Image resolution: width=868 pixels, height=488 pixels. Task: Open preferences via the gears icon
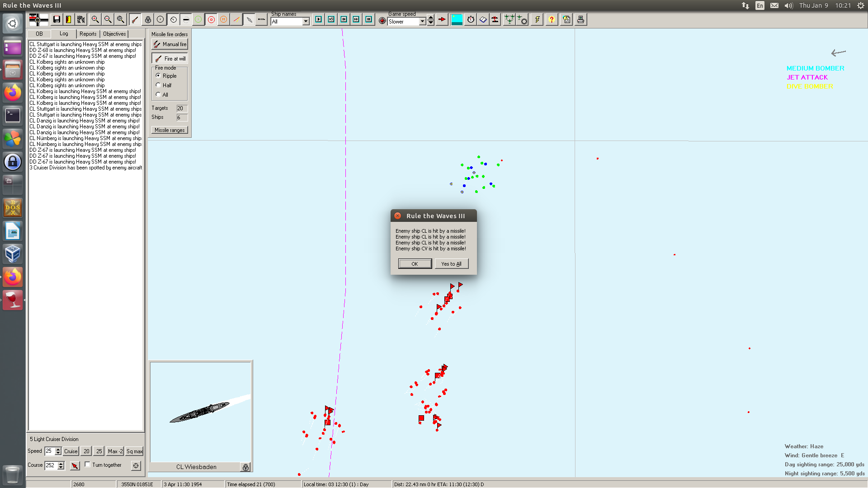pyautogui.click(x=81, y=19)
